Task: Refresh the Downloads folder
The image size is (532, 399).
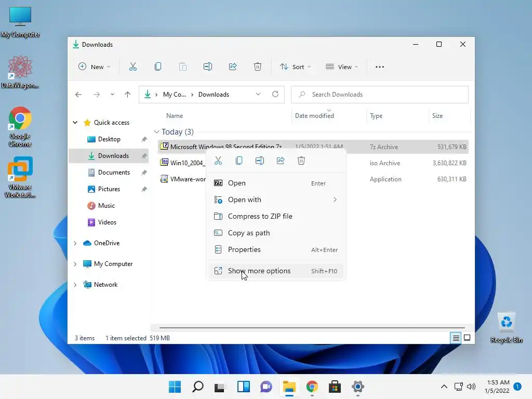Action: tap(275, 95)
